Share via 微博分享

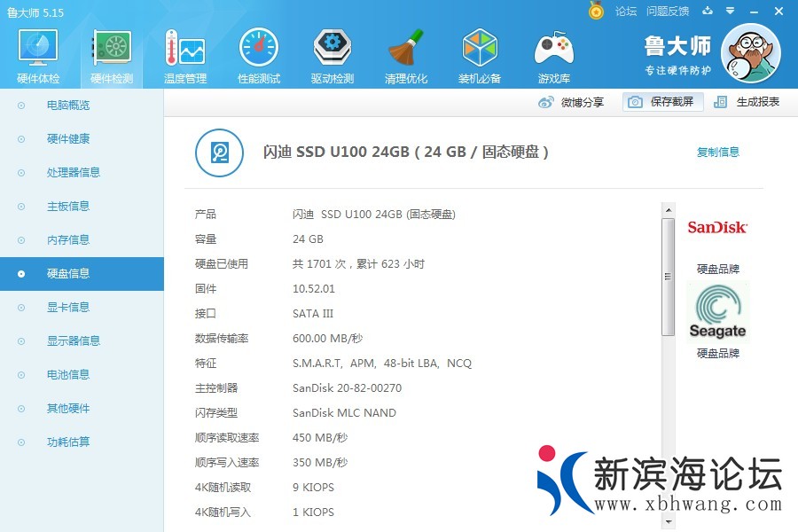(572, 102)
